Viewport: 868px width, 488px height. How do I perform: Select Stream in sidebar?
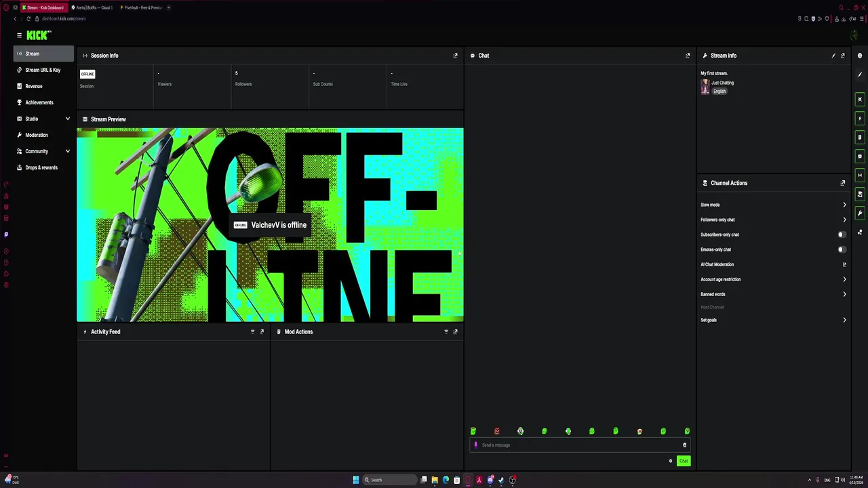(x=43, y=54)
